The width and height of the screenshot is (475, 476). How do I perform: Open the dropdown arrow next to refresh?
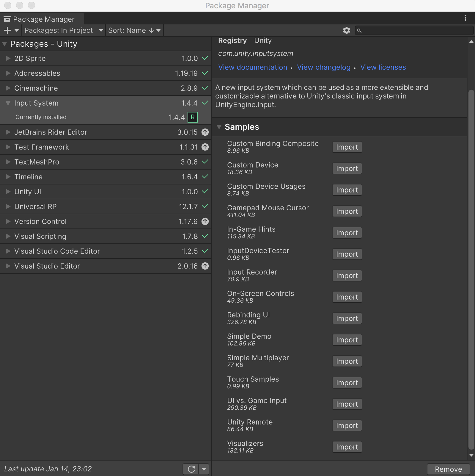pyautogui.click(x=204, y=469)
